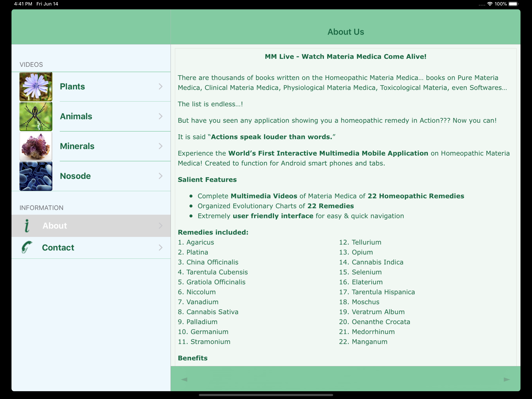Click remedy '13. Opium'
Viewport: 532px width, 399px height.
pos(356,252)
